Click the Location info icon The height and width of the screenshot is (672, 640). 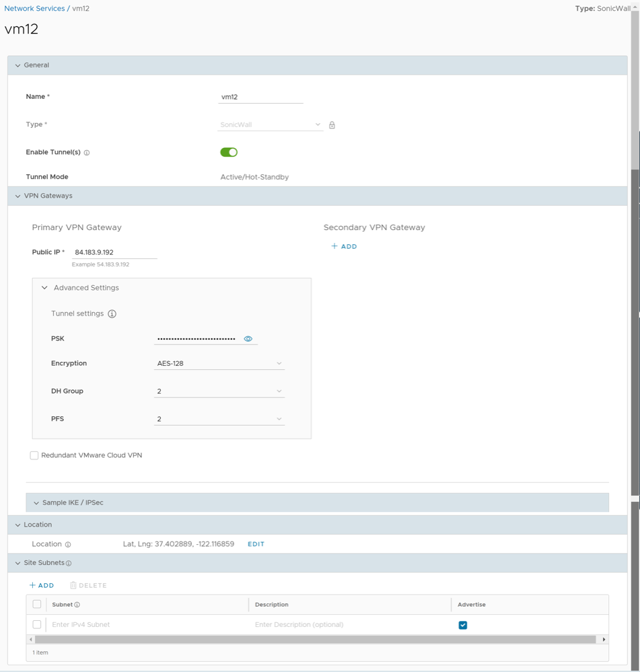click(x=68, y=544)
